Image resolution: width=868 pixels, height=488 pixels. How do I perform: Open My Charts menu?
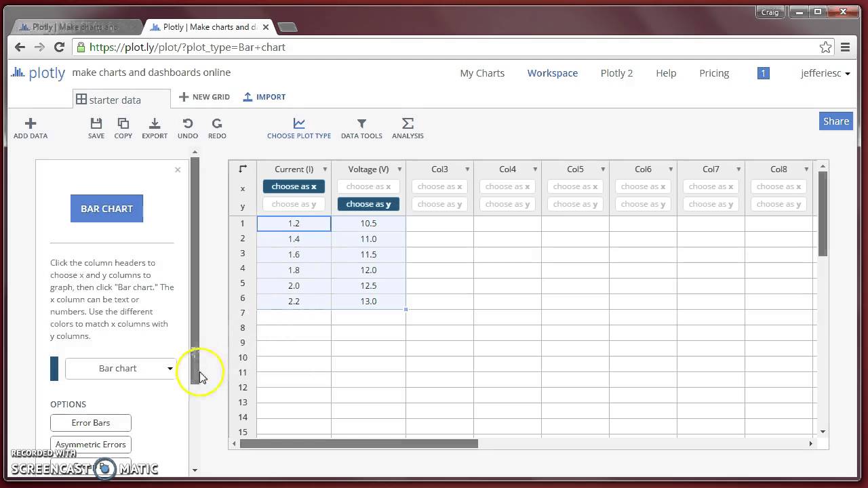(482, 73)
